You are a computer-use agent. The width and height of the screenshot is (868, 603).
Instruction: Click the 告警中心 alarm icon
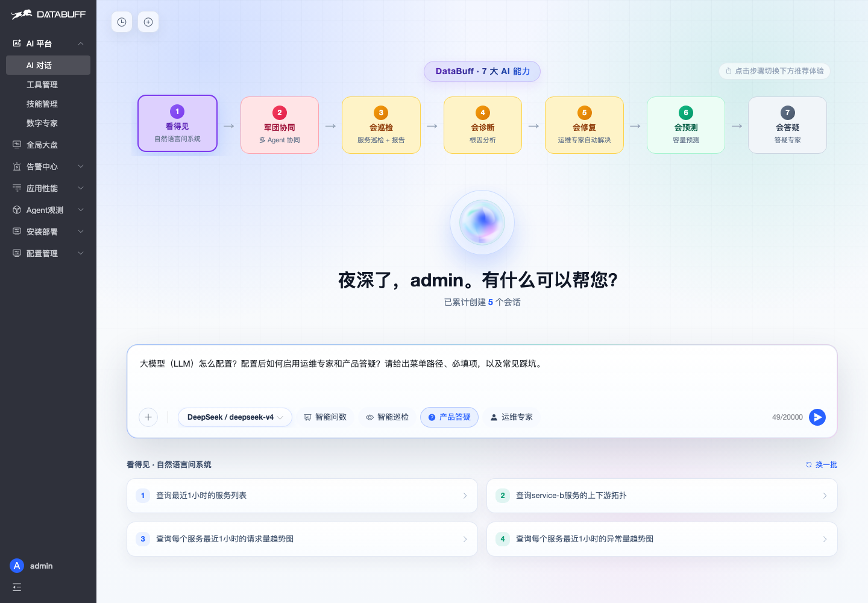(17, 166)
